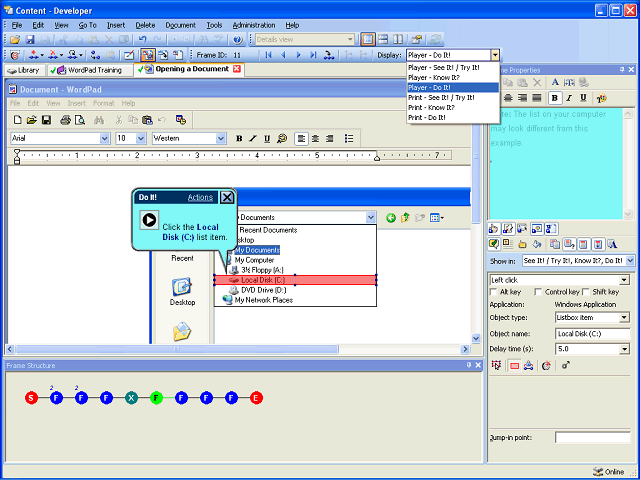This screenshot has height=480, width=640.
Task: Toggle the second split layout view button
Action: point(383,40)
